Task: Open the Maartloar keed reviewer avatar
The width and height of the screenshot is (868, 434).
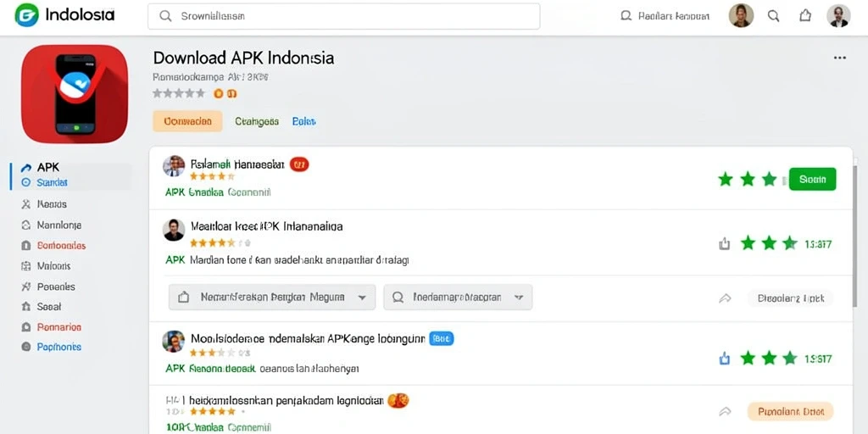Action: coord(174,230)
